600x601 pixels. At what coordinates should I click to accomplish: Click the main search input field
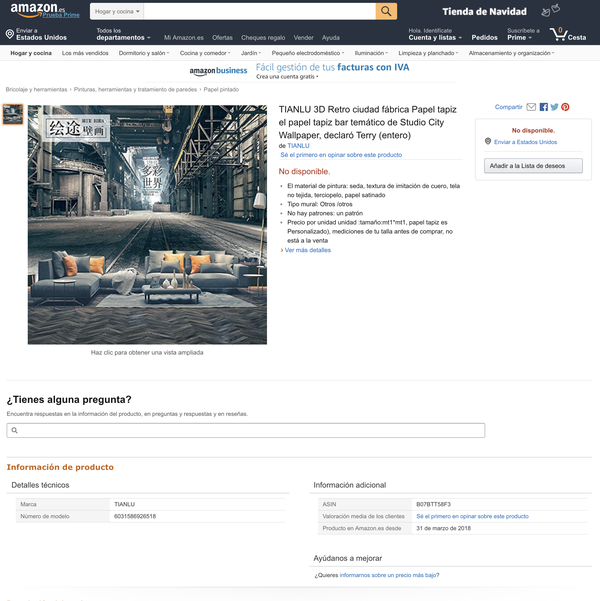[x=260, y=11]
